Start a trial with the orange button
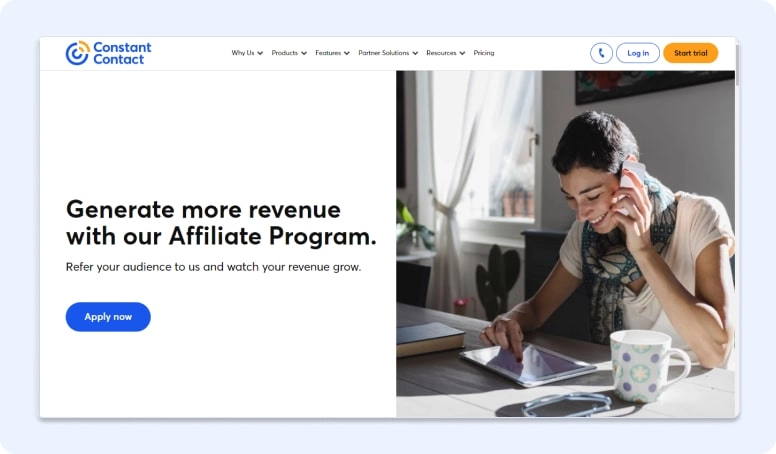 [x=690, y=53]
